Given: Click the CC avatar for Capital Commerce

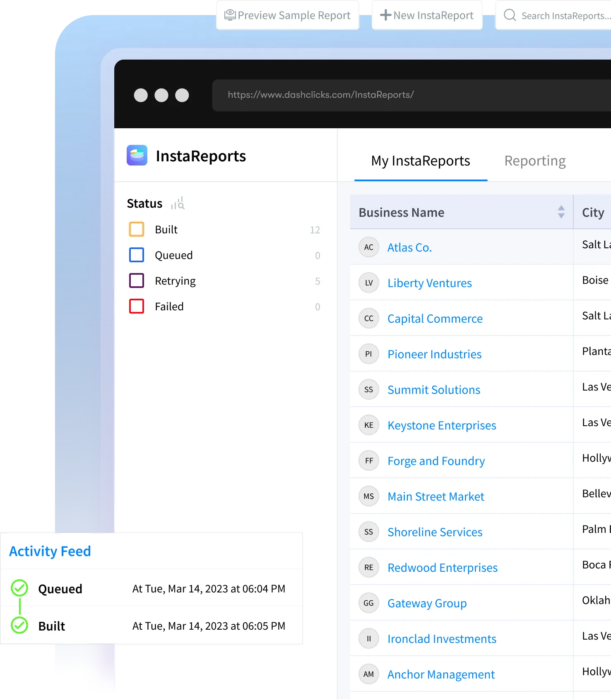Looking at the screenshot, I should (369, 318).
